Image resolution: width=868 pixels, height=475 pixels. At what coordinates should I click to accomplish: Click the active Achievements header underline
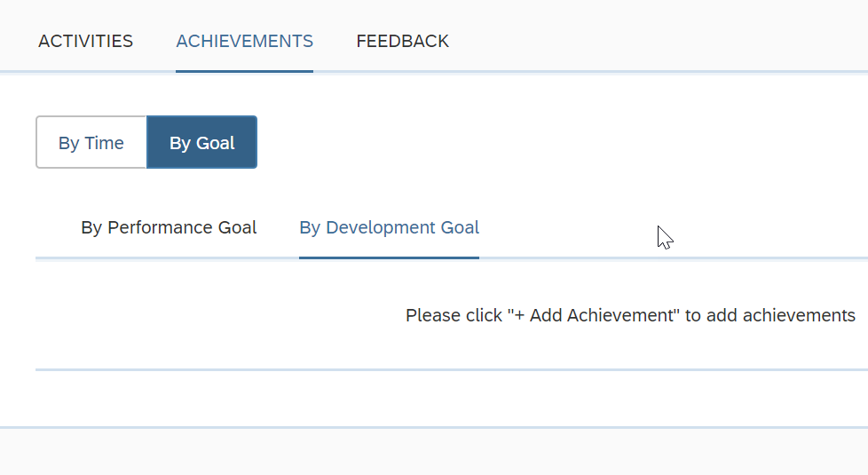[x=245, y=71]
